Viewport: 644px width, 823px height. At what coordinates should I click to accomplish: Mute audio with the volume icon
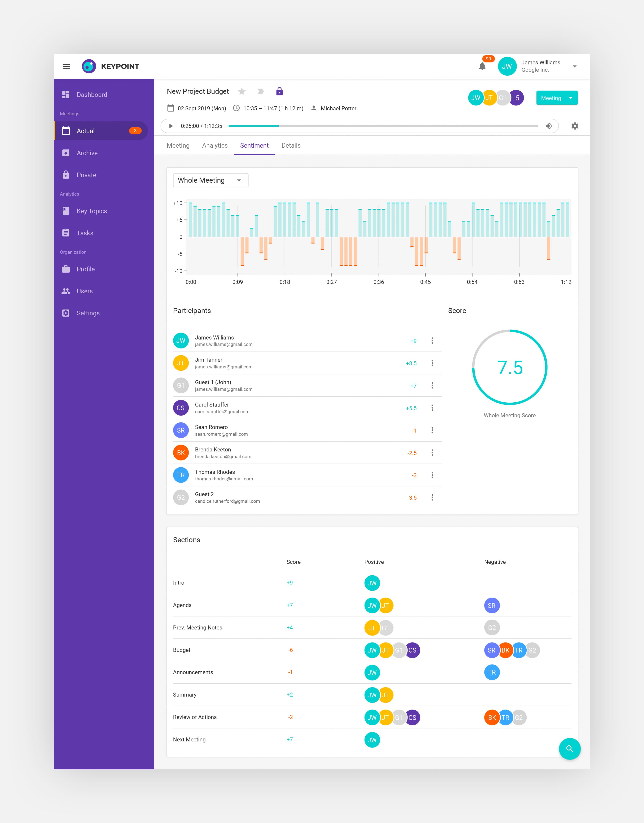click(x=549, y=126)
